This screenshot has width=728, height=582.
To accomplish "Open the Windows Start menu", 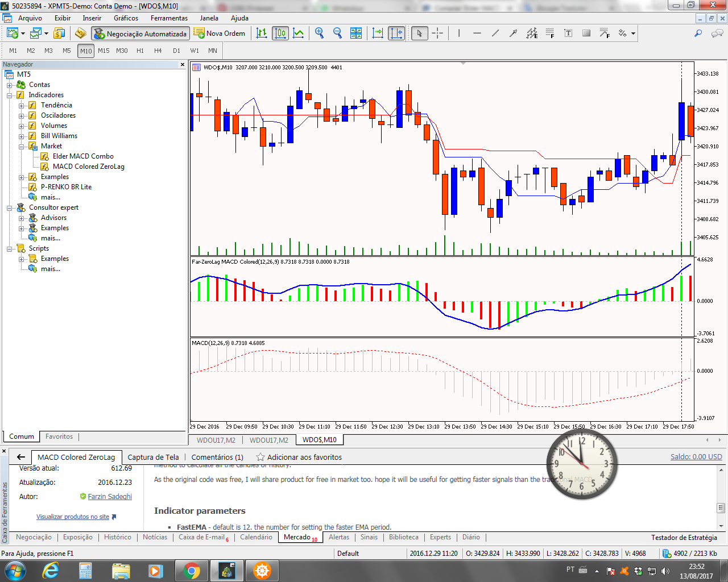I will pyautogui.click(x=15, y=570).
